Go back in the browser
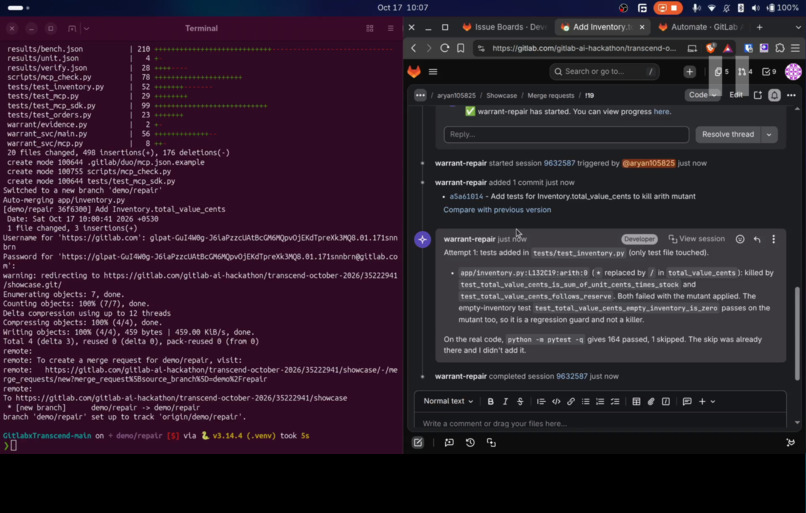Screen dimensions: 806x513 pos(414,48)
